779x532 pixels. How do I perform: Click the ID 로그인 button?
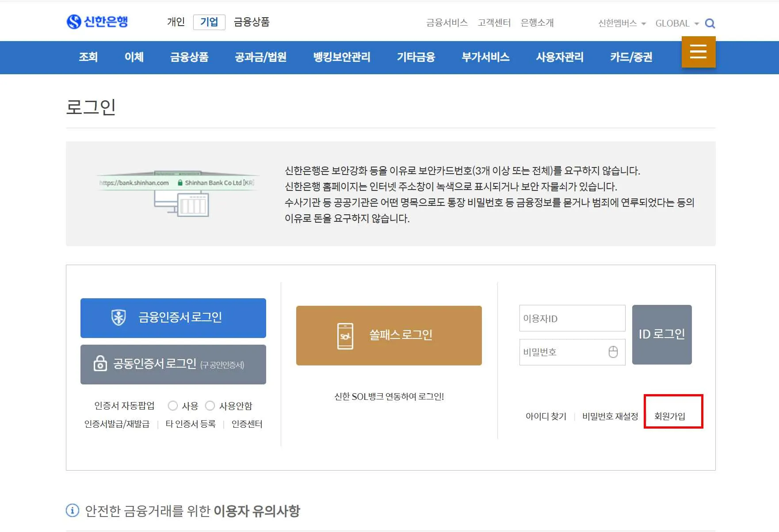coord(662,334)
